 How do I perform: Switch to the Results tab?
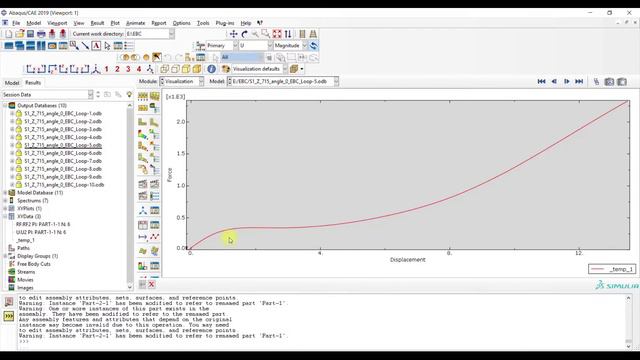(x=33, y=83)
